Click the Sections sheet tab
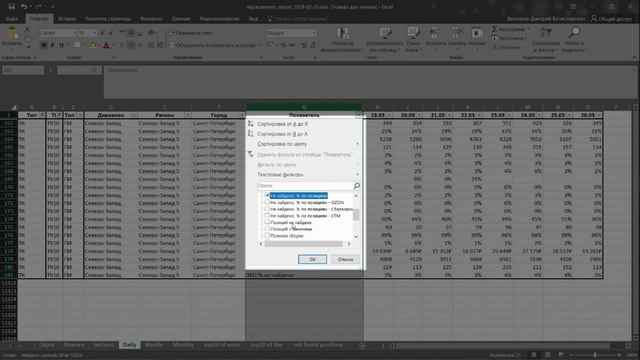 click(x=103, y=345)
